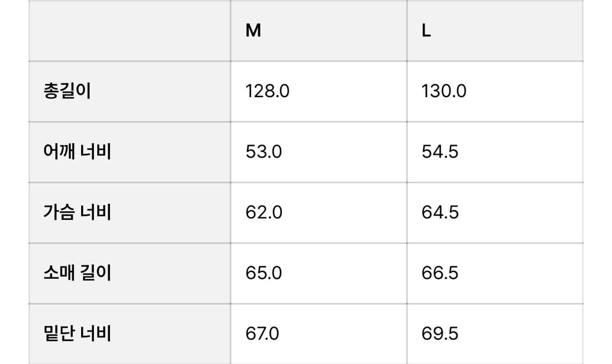Select size L's 총길이 measurement
Viewport: 612px width, 364px height.
coord(444,91)
